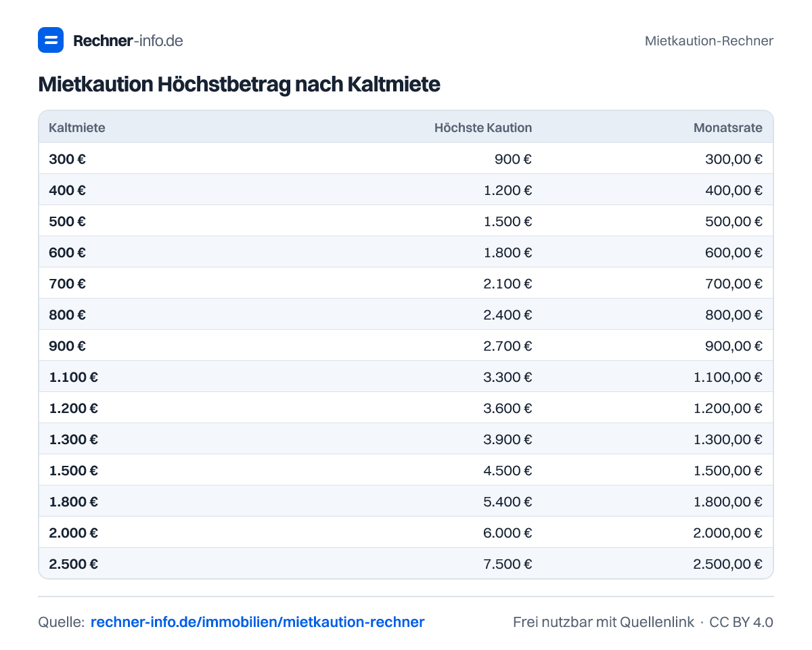Select the 1.200 € Kaltmiete cell
This screenshot has height=650, width=812.
(x=73, y=408)
